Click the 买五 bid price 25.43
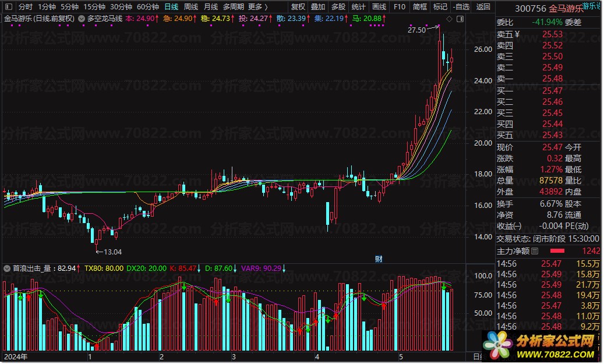604x364 pixels. tap(552, 135)
